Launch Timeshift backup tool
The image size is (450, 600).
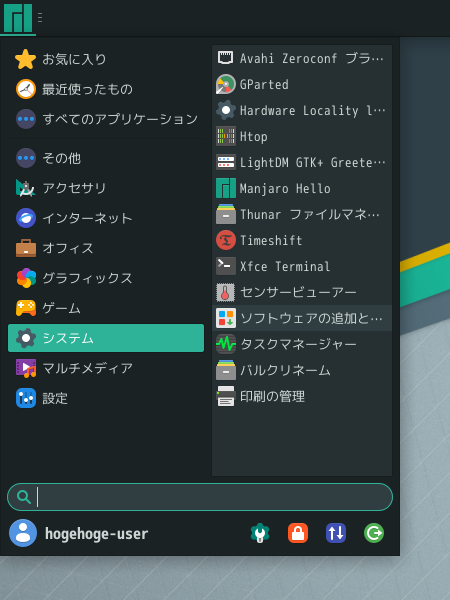[x=302, y=240]
